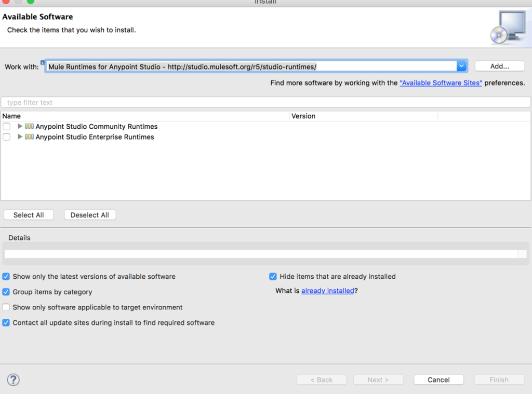Toggle Contact all update sites checkbox

click(6, 322)
